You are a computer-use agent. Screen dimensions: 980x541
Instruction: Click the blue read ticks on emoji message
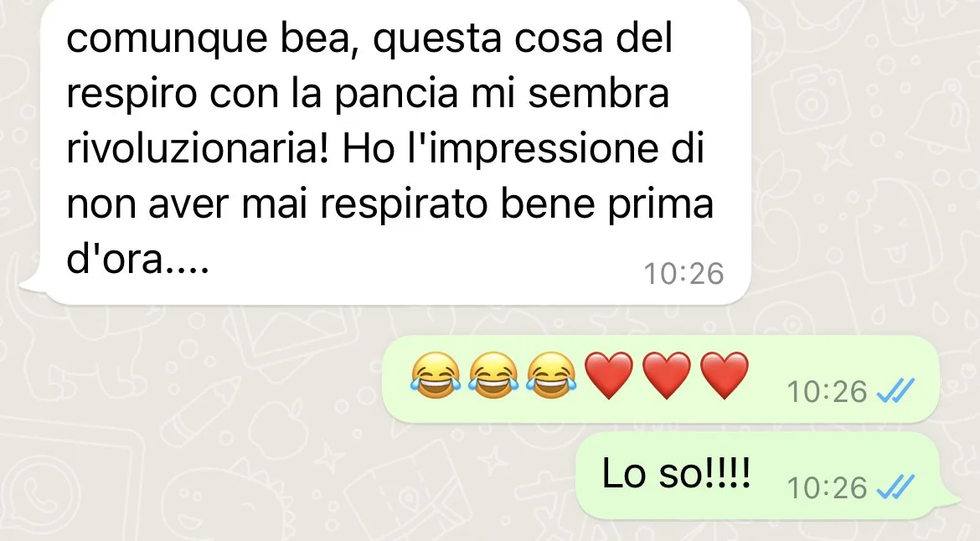895,392
